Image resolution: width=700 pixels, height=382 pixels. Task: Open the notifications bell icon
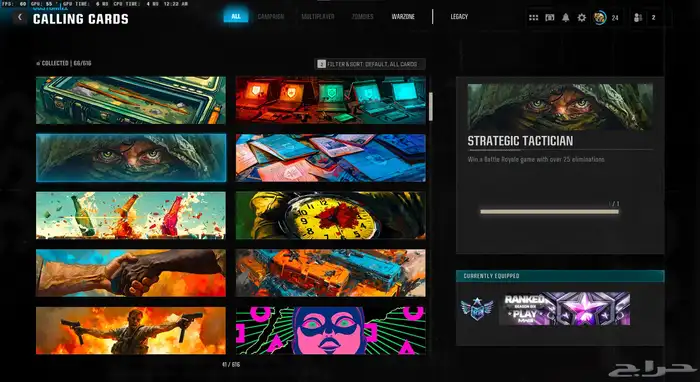click(566, 18)
